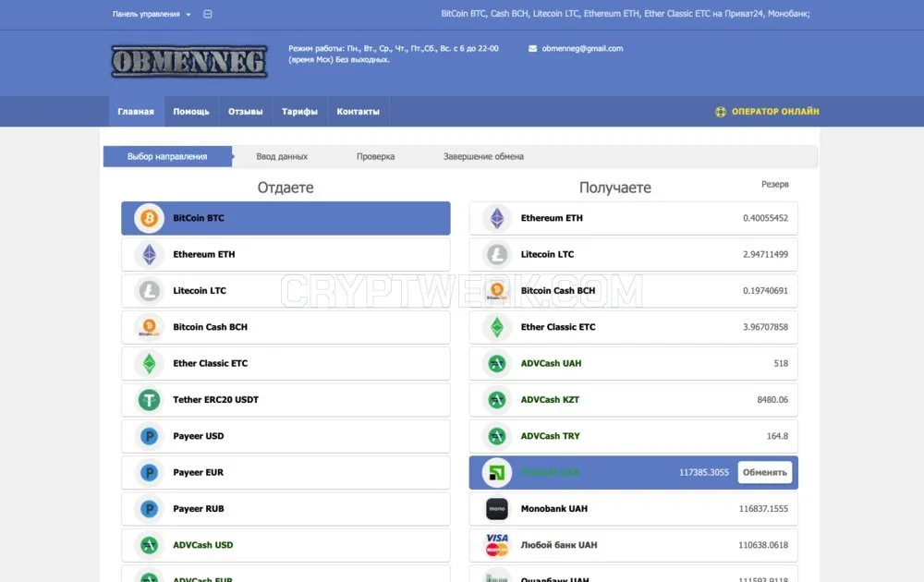Select the Завершение обмена step tab
The height and width of the screenshot is (582, 924).
(483, 157)
